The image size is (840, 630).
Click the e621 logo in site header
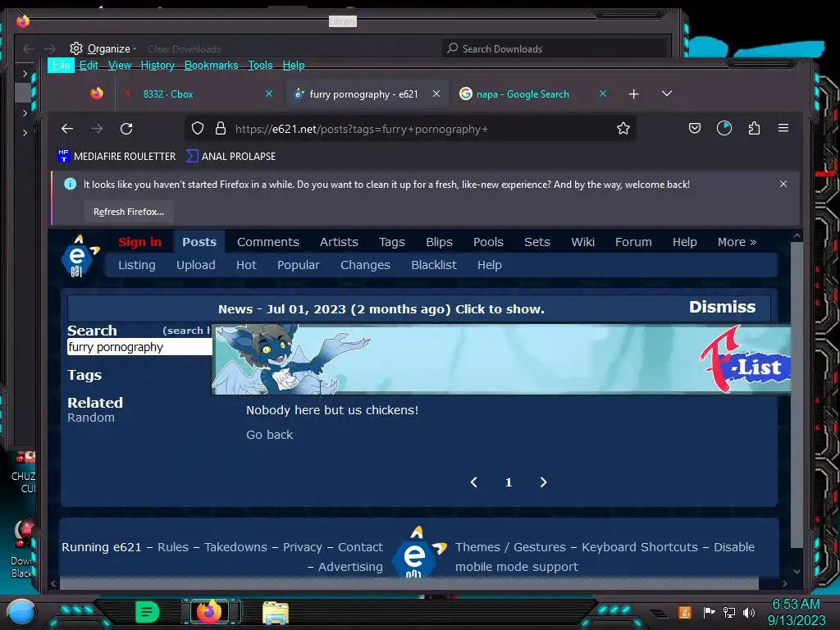click(79, 256)
